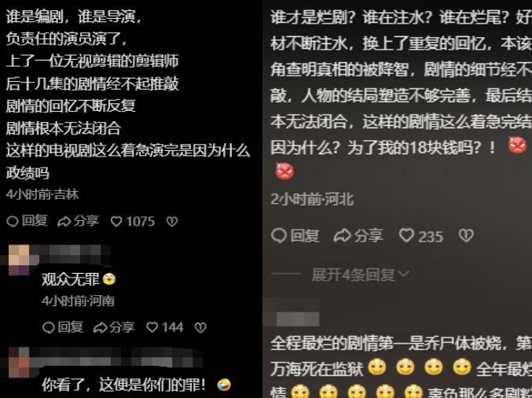Share the Hebei comment posted 2 hours ago
532x398 pixels.
click(358, 236)
